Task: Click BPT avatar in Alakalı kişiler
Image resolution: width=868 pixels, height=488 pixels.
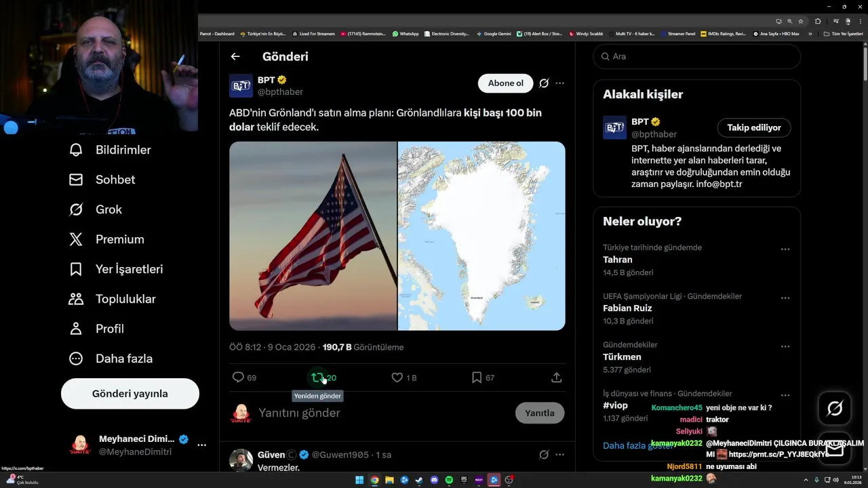Action: pos(614,127)
